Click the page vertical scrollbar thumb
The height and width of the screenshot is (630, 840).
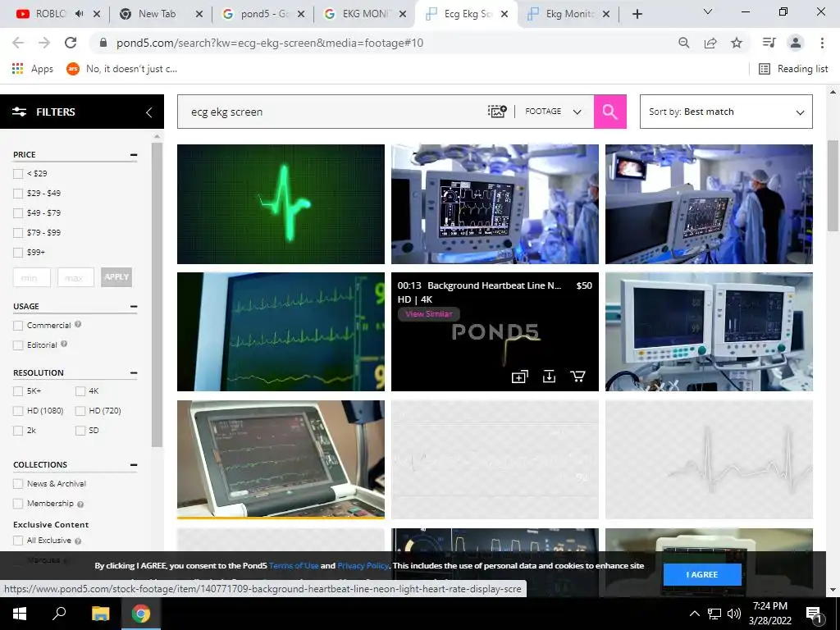pyautogui.click(x=833, y=185)
